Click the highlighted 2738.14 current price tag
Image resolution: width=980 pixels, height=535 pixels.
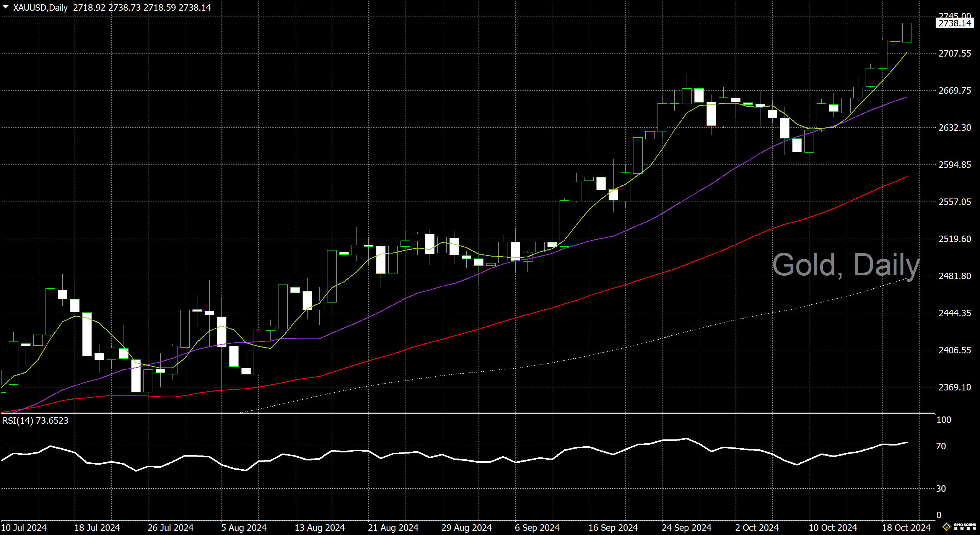pos(954,23)
